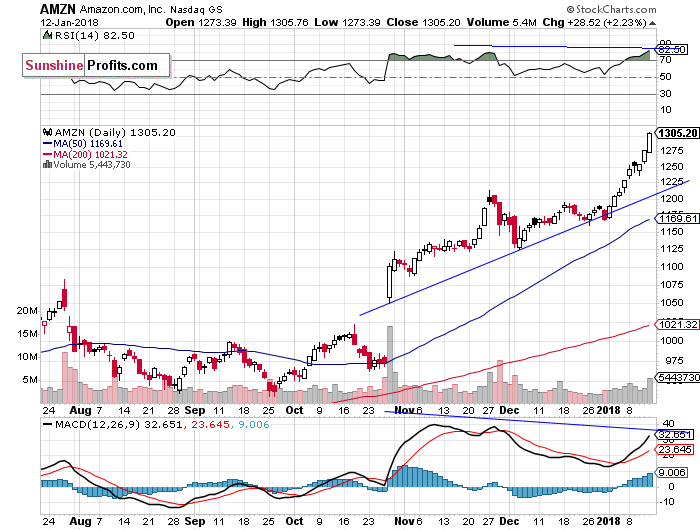This screenshot has width=700, height=530.
Task: Click the MACD(12,26,9) panel label
Action: click(x=98, y=424)
